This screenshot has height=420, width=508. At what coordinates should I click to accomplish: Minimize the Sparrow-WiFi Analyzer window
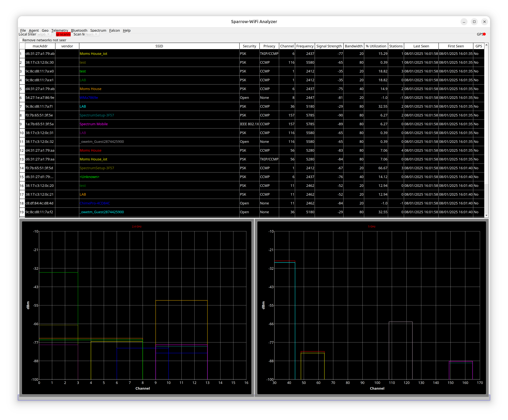click(464, 22)
